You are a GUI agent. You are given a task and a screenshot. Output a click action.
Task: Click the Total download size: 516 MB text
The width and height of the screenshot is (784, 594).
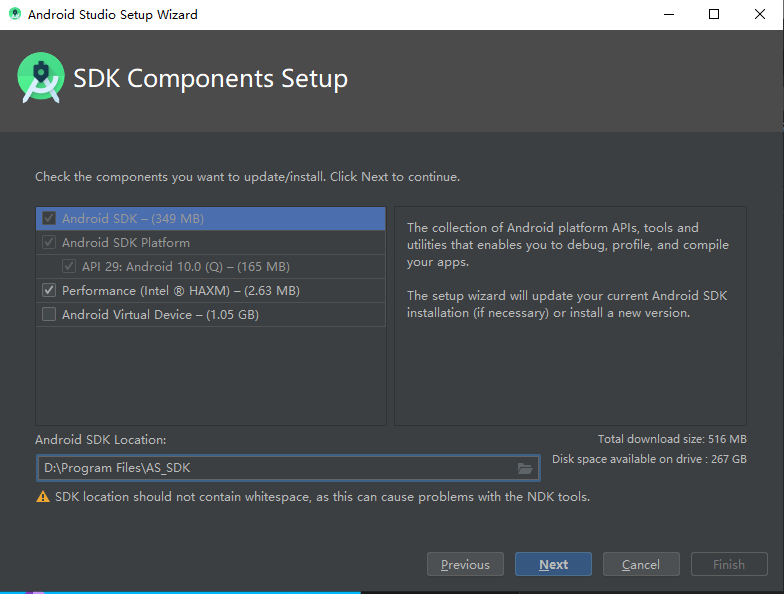click(x=672, y=439)
